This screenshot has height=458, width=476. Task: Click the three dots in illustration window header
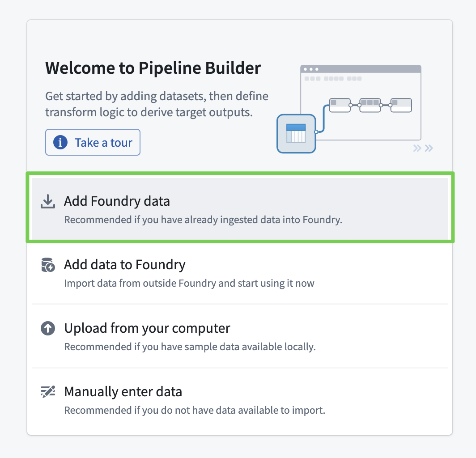[x=311, y=69]
